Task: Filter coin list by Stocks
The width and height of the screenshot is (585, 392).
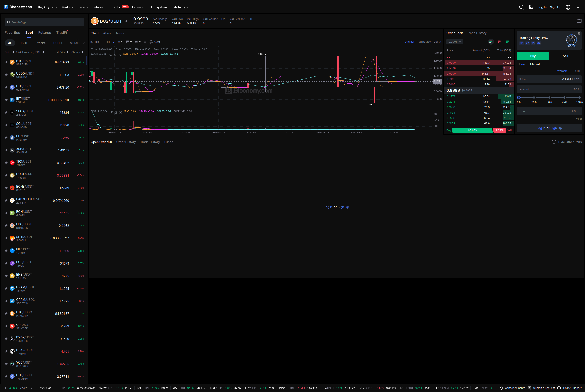Action: click(x=40, y=43)
